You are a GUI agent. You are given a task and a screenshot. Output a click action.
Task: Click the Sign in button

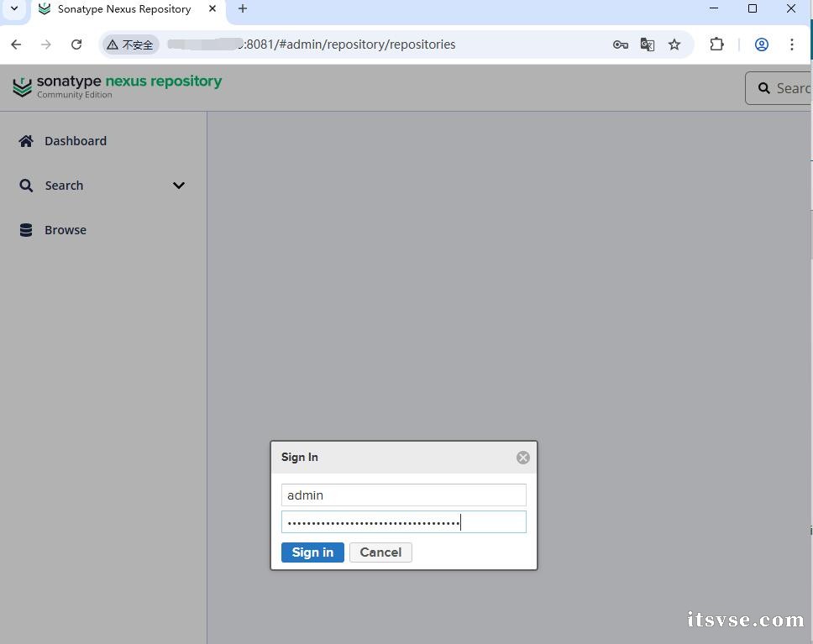312,552
